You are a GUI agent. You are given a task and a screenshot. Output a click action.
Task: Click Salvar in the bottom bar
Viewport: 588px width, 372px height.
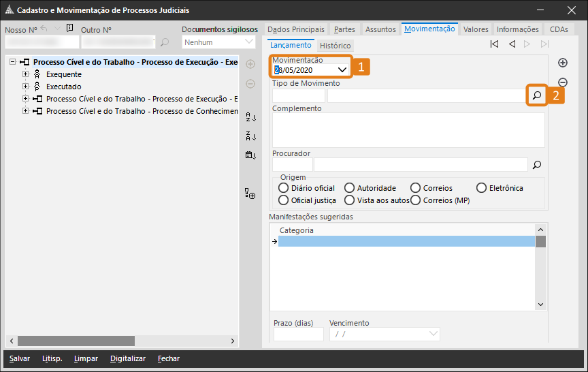point(20,358)
